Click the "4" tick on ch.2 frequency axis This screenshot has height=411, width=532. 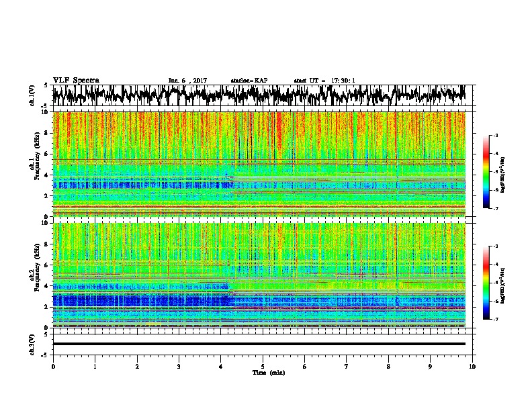pyautogui.click(x=48, y=286)
